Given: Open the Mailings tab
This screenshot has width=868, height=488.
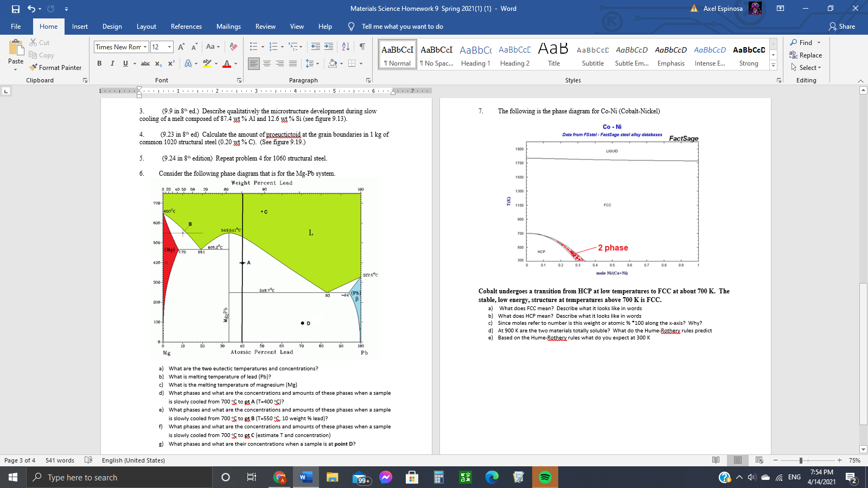Looking at the screenshot, I should click(228, 26).
